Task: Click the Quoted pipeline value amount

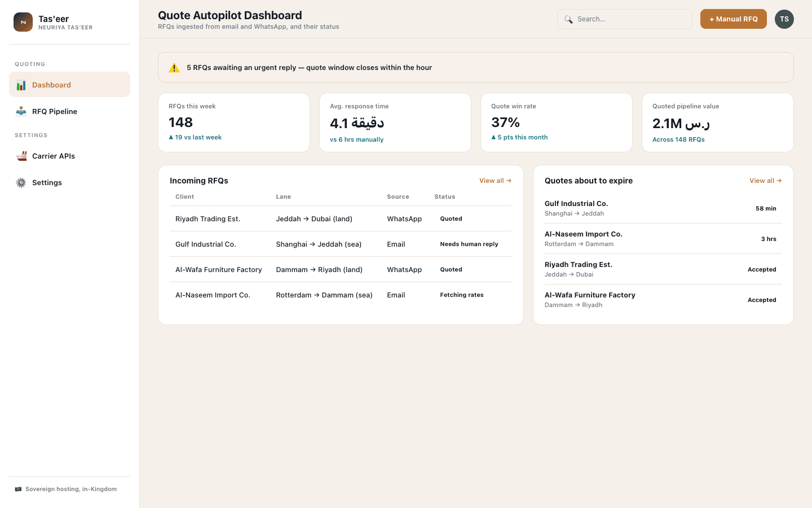Action: tap(681, 123)
